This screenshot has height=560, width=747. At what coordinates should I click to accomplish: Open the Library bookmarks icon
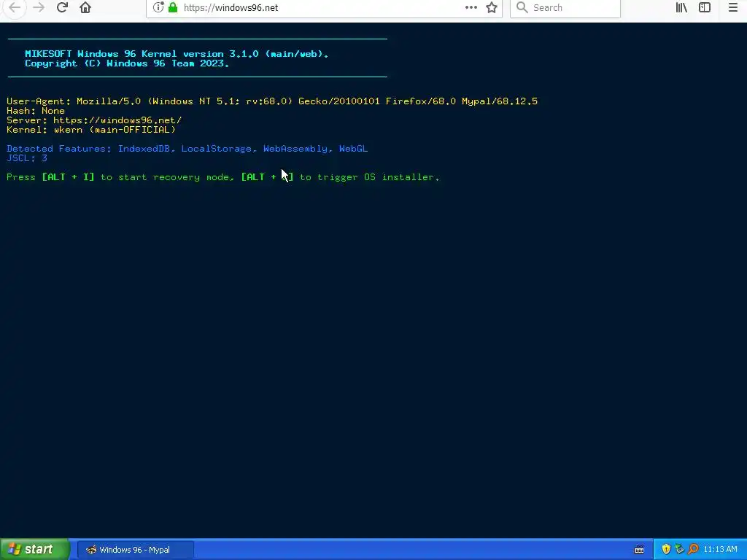tap(681, 7)
